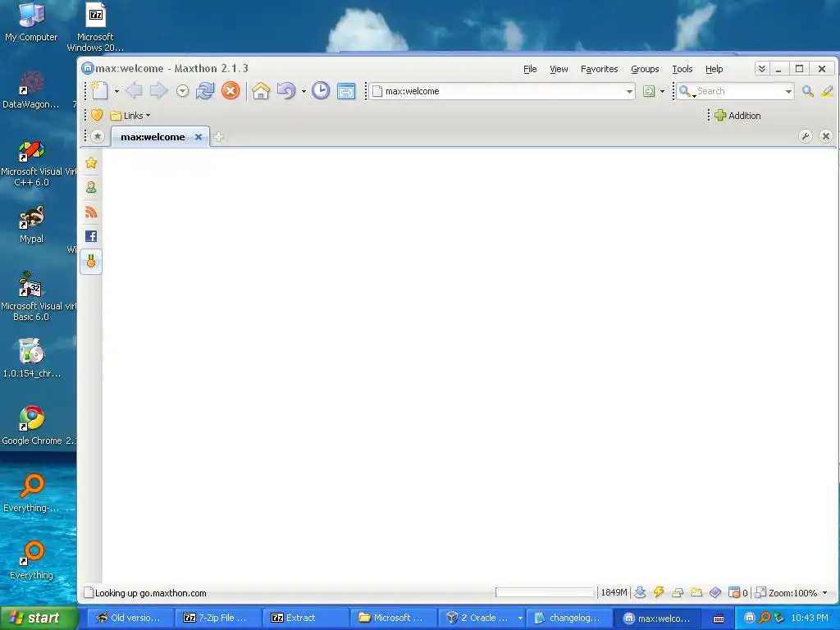Click the Favorites heart icon
Image resolution: width=840 pixels, height=630 pixels.
click(97, 115)
